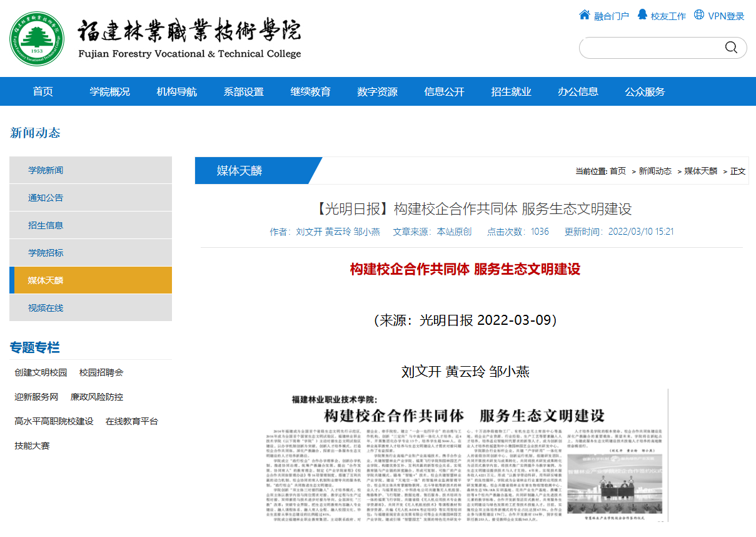Screen dimensions: 756x537
Task: Visit the 在线教育平台 link
Action: [132, 421]
